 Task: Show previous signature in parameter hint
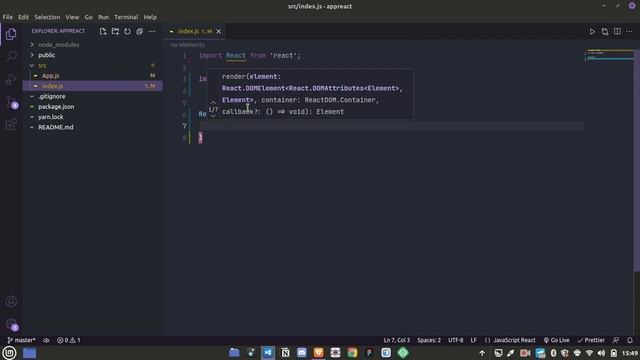(x=213, y=103)
